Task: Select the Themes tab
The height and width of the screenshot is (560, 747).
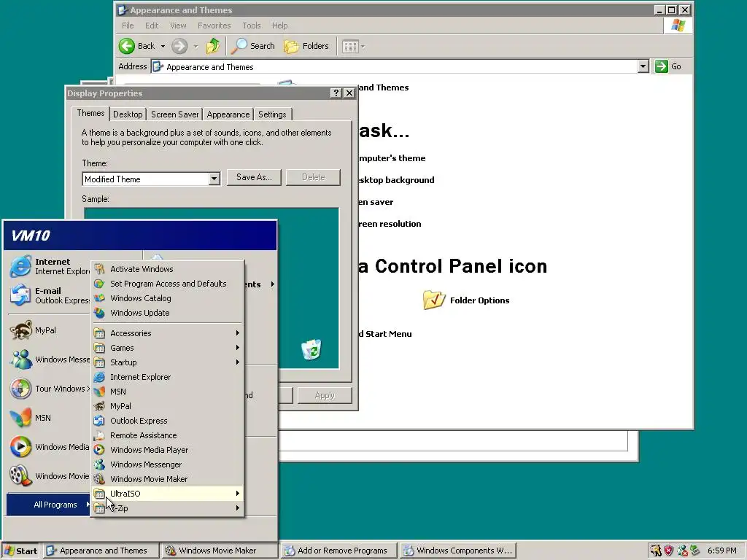Action: tap(90, 113)
